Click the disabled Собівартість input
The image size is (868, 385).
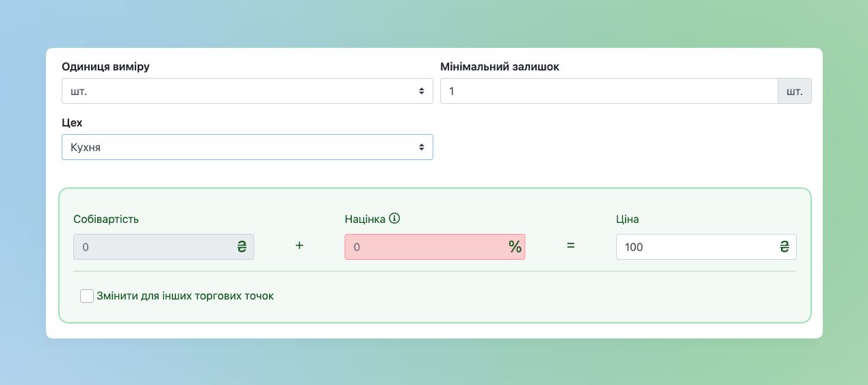click(164, 247)
